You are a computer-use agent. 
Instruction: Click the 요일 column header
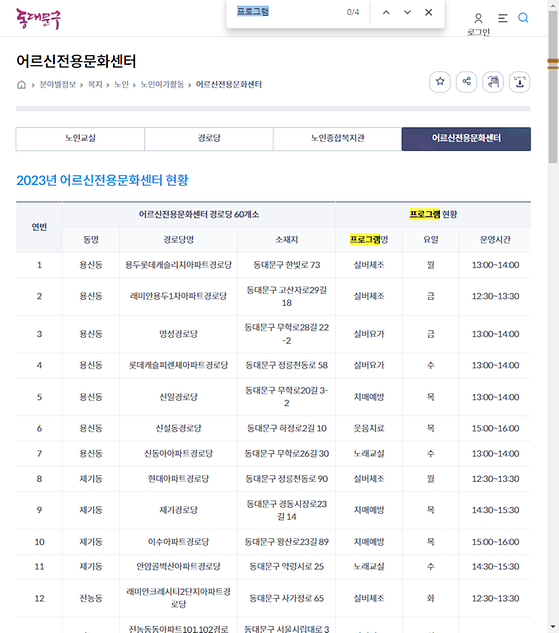(431, 240)
